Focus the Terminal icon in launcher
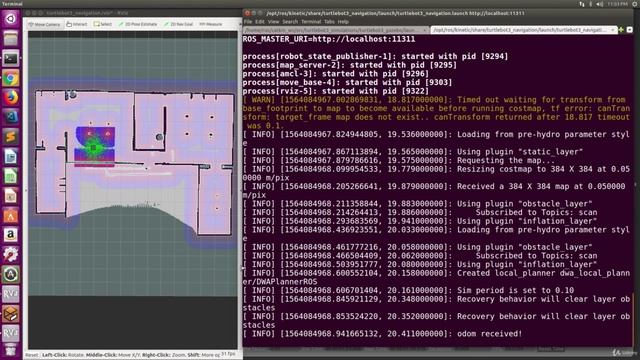The width and height of the screenshot is (640, 360). (x=11, y=59)
